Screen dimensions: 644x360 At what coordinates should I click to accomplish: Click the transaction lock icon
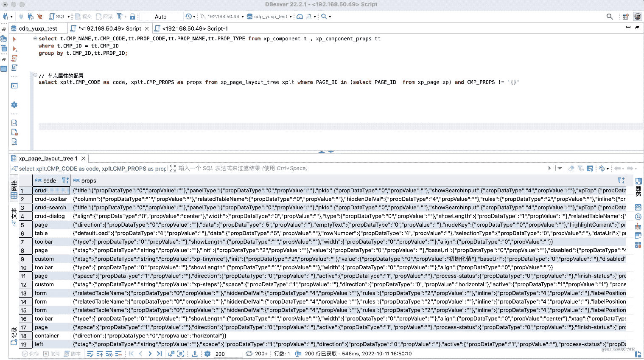[132, 17]
